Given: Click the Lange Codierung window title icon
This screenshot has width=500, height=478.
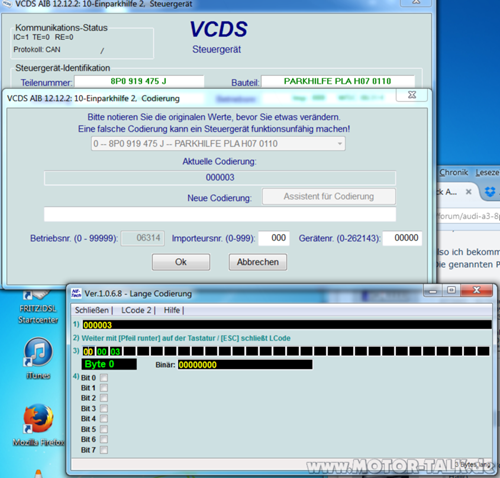Looking at the screenshot, I should 76,293.
